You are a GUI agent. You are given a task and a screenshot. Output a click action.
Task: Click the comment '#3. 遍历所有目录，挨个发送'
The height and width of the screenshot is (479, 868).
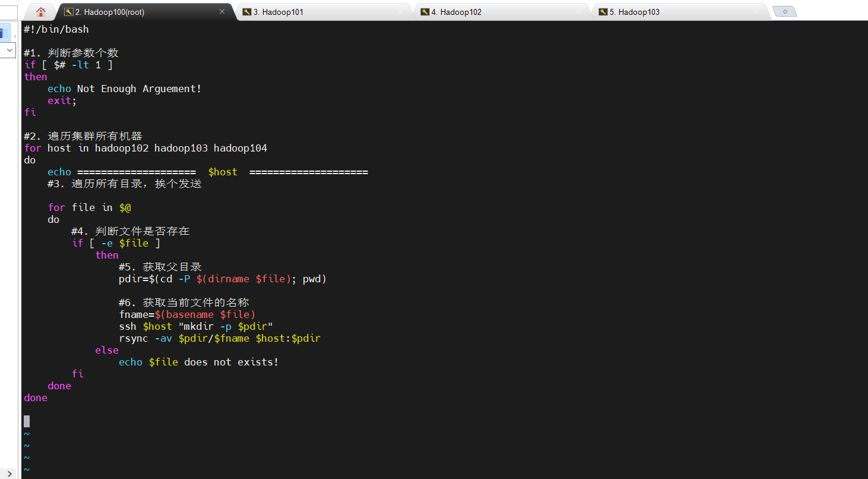(125, 184)
